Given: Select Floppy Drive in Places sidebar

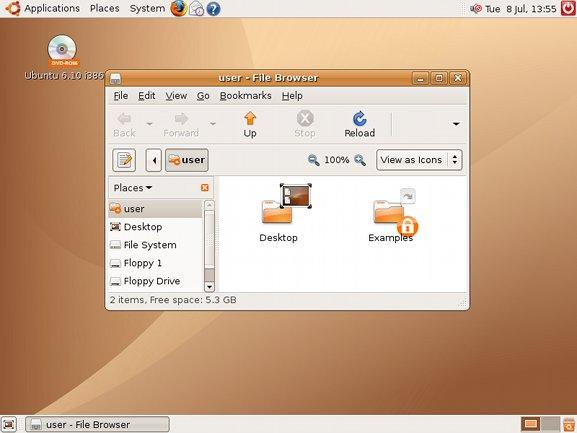Looking at the screenshot, I should pyautogui.click(x=155, y=281).
